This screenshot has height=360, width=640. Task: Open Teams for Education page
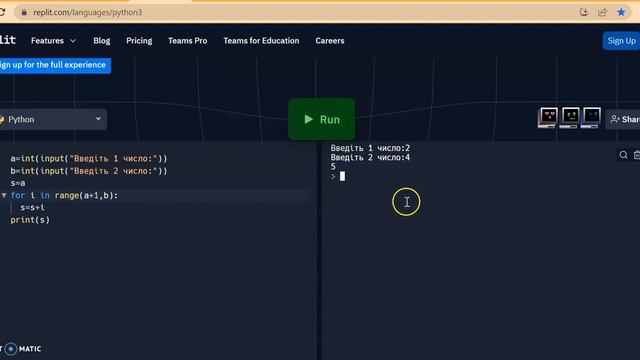coord(261,41)
